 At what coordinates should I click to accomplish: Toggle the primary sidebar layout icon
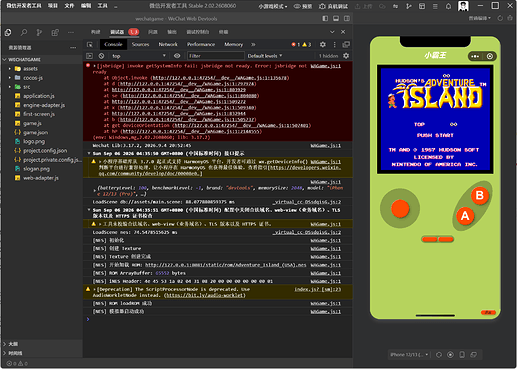coord(325,18)
